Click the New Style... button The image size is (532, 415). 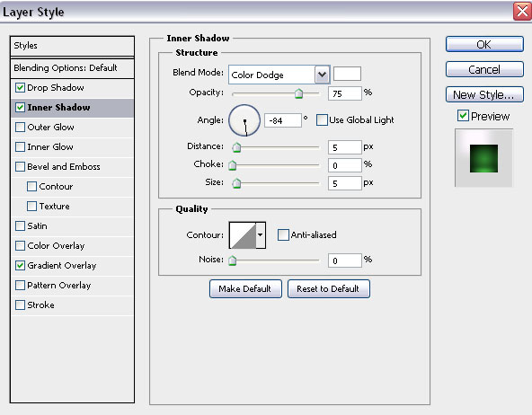coord(484,94)
